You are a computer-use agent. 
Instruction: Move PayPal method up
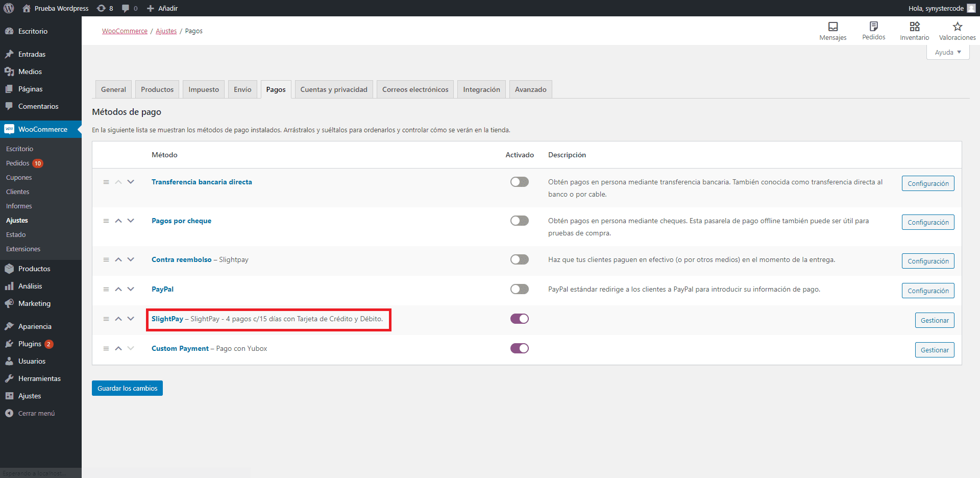pos(118,289)
